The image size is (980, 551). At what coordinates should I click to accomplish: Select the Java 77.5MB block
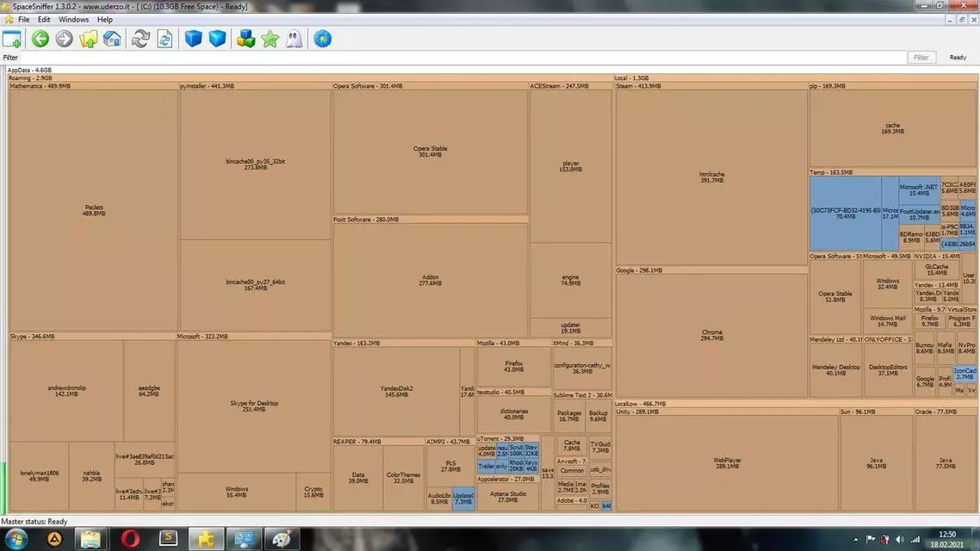pyautogui.click(x=945, y=463)
